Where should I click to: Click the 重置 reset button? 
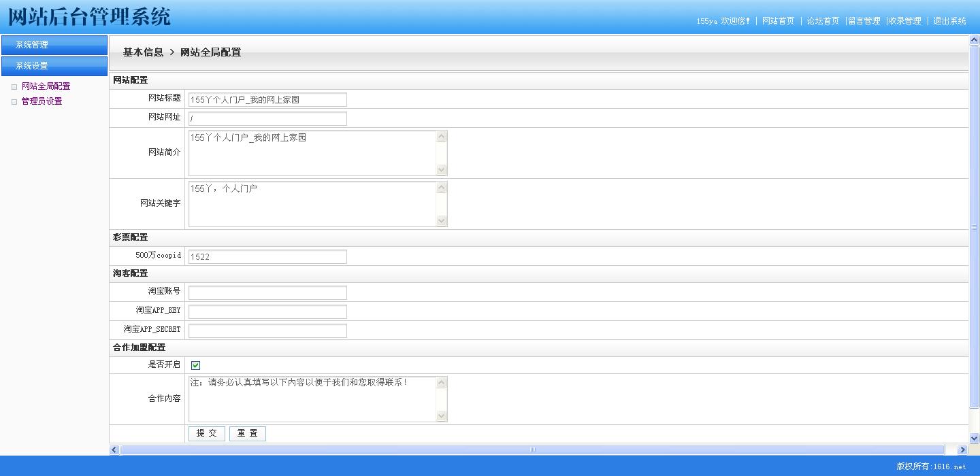coord(248,433)
